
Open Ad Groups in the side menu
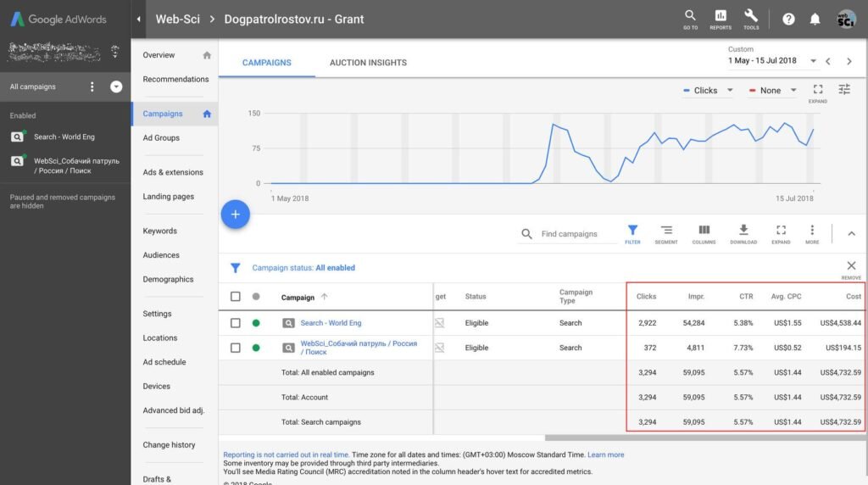click(161, 138)
